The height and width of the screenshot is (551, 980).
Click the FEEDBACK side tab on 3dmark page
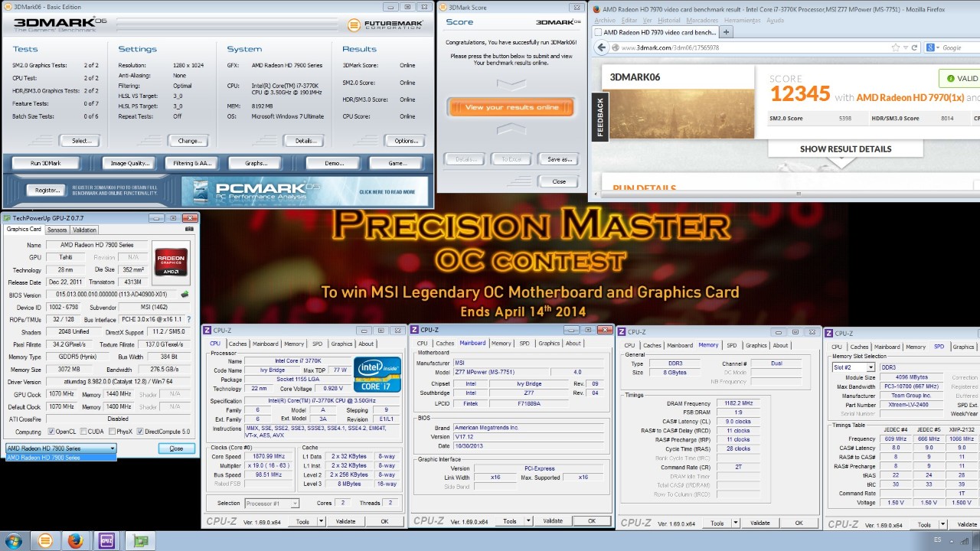[x=600, y=117]
